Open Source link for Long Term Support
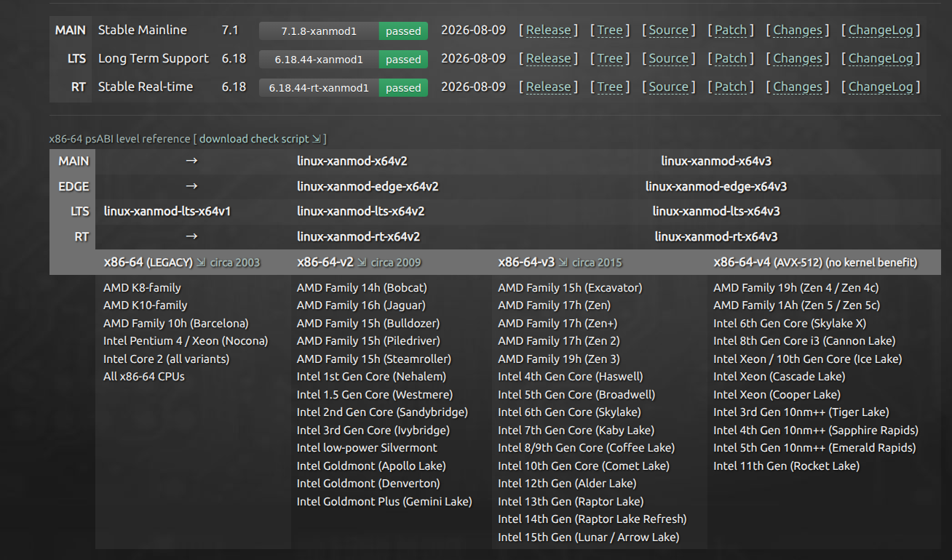The width and height of the screenshot is (952, 560). 669,58
